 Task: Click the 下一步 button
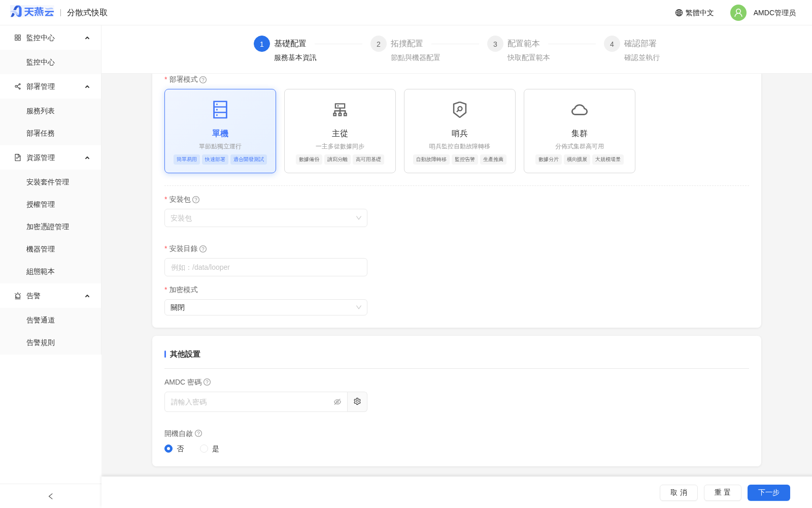click(x=769, y=493)
